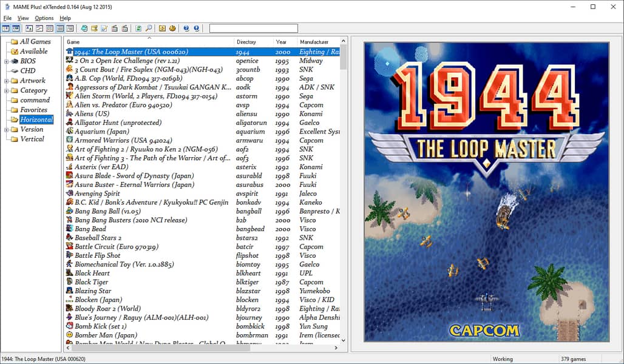
Task: Click the icon beside Bomber Man (Japan)
Action: [x=70, y=335]
